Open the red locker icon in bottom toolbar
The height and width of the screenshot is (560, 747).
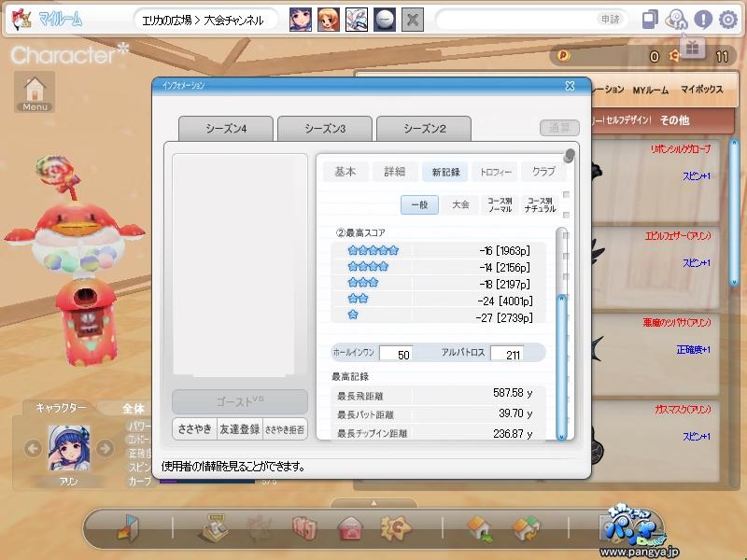(x=304, y=528)
